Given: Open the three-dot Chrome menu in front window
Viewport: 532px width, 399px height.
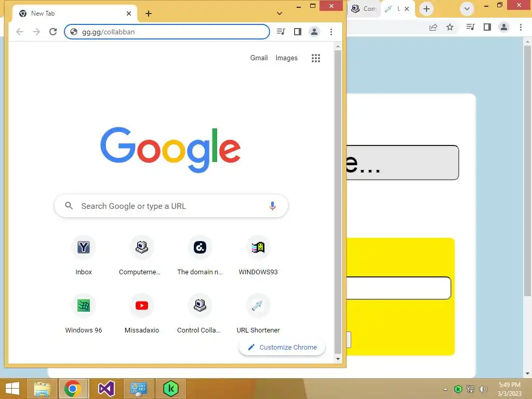Looking at the screenshot, I should [331, 32].
